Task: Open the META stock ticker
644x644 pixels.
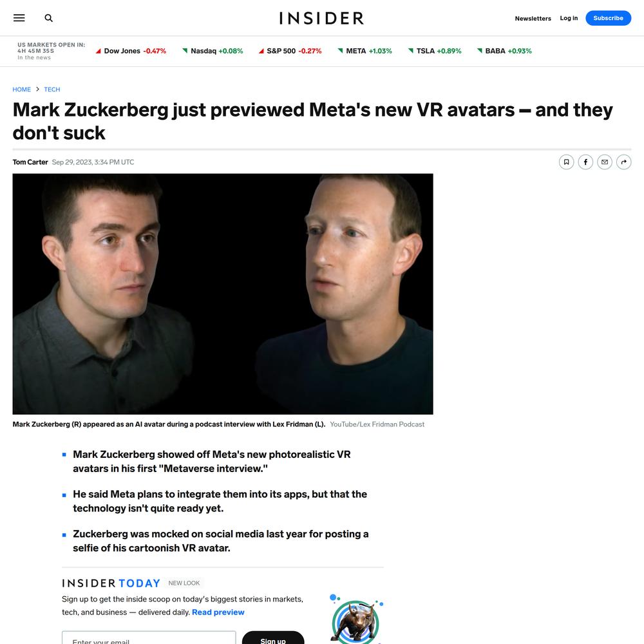Action: [x=365, y=51]
